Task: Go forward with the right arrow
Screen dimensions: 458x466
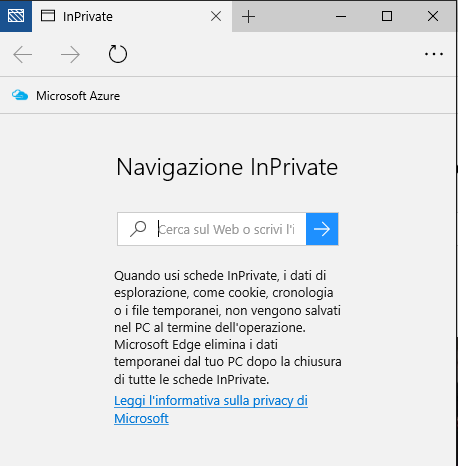Action: (70, 54)
